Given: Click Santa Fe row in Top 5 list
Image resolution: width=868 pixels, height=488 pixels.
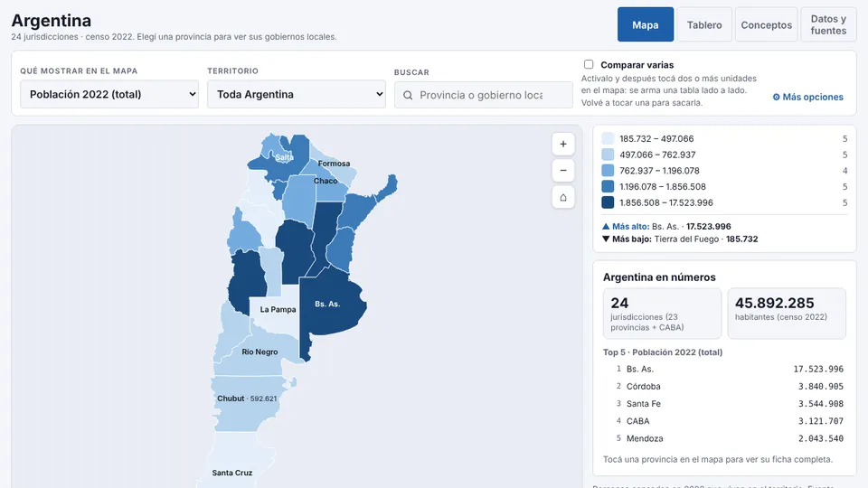Looking at the screenshot, I should (724, 404).
